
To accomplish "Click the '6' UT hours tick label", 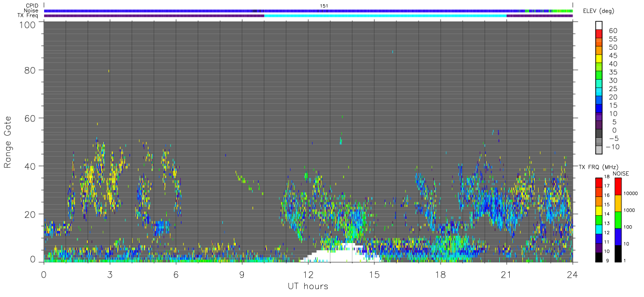I will (x=176, y=274).
